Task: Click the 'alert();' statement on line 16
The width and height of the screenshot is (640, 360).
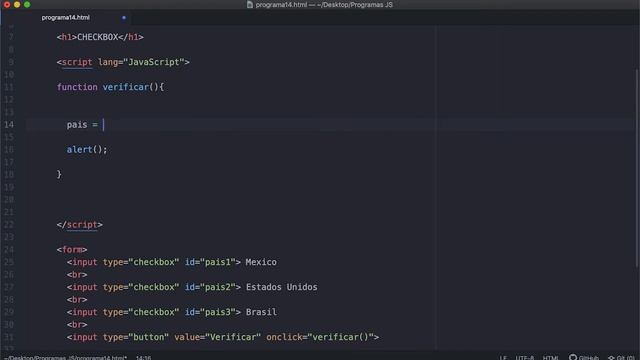Action: coord(87,149)
